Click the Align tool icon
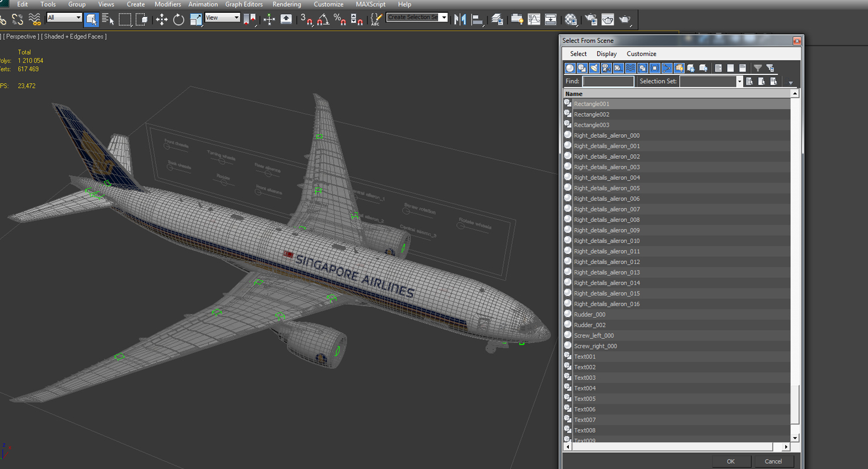Image resolution: width=868 pixels, height=469 pixels. [x=477, y=19]
